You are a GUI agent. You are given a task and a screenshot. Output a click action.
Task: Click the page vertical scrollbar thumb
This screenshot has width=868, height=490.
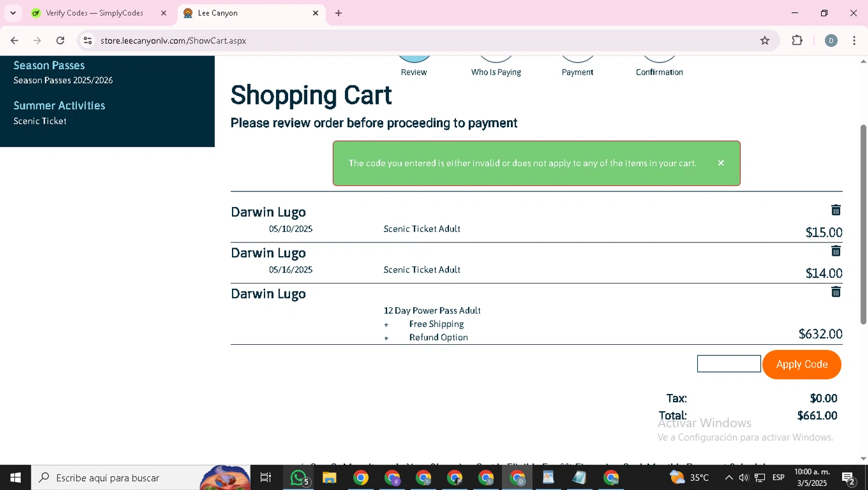(x=863, y=224)
